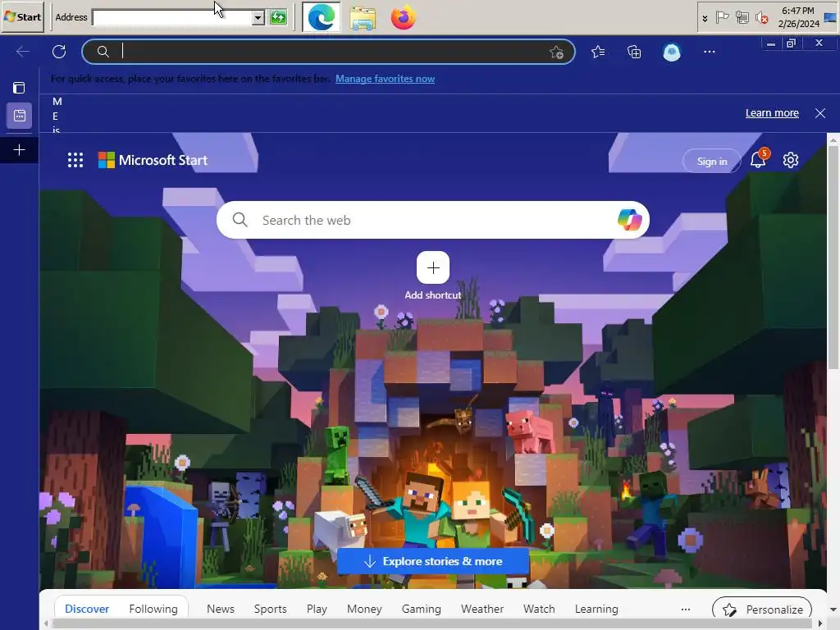Select Microsoft Edge in the taskbar
The height and width of the screenshot is (630, 840).
click(322, 17)
